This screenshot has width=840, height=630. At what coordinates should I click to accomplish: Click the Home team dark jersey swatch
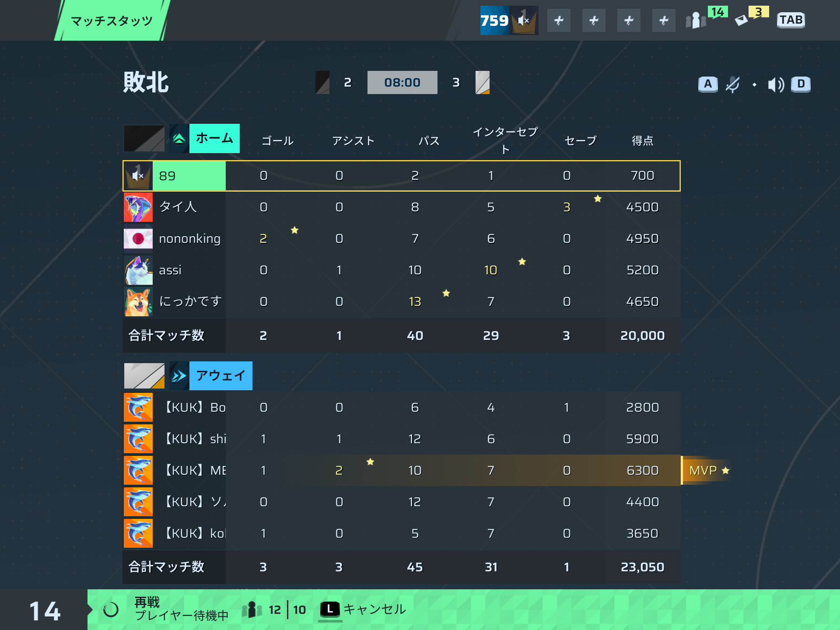tap(144, 138)
